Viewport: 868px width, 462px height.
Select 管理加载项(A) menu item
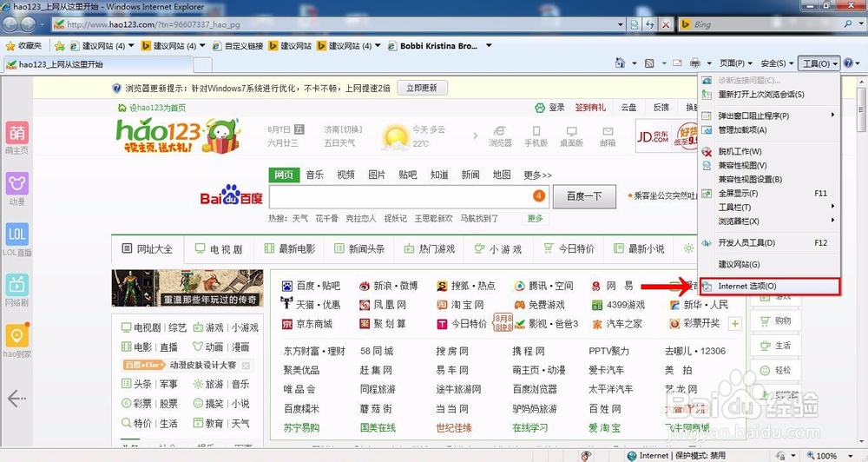click(x=769, y=129)
